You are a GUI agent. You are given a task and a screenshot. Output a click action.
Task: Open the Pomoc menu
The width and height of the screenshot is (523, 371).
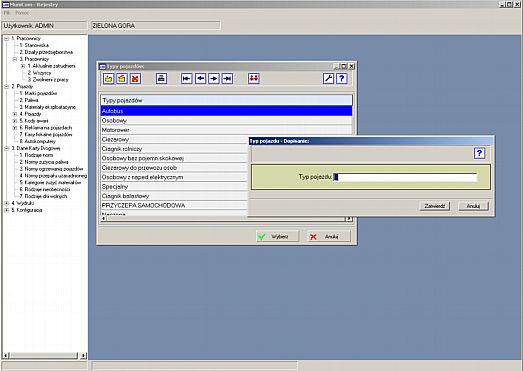(22, 13)
